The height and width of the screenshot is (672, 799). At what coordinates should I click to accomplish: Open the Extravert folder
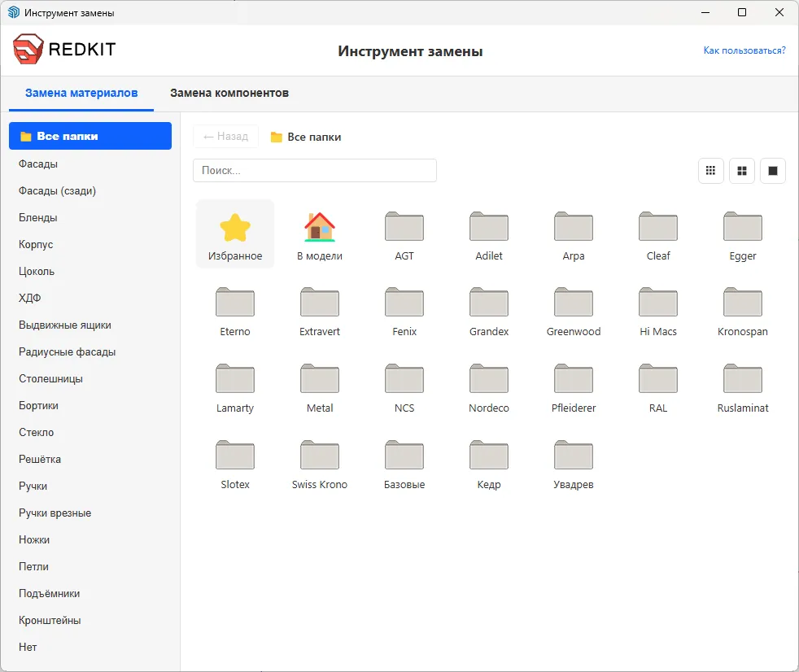point(320,310)
